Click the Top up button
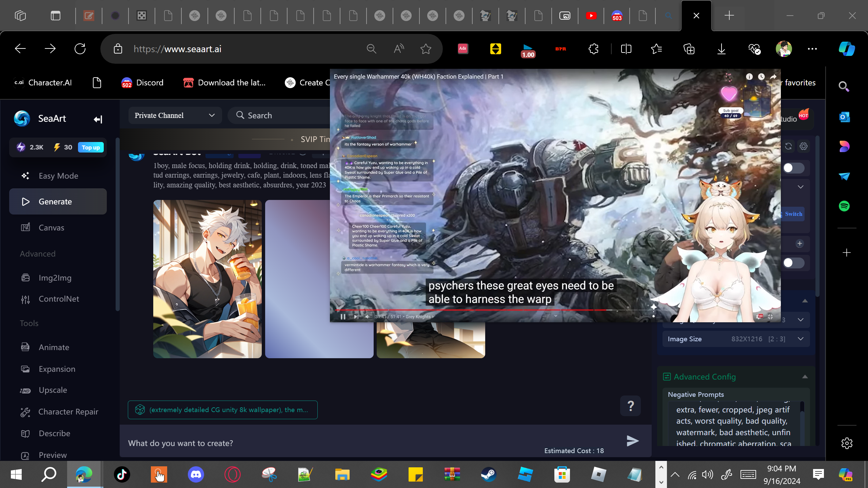This screenshot has width=868, height=488. 91,147
